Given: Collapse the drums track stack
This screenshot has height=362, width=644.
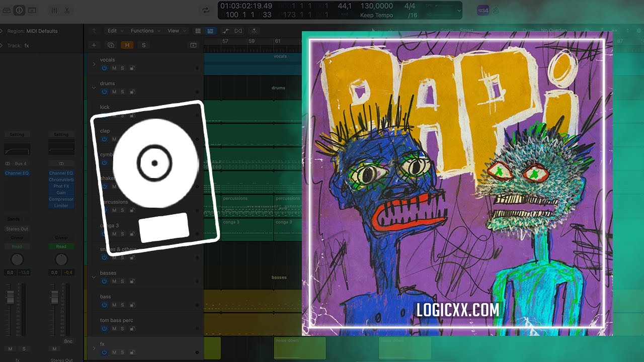Looking at the screenshot, I should pos(94,87).
